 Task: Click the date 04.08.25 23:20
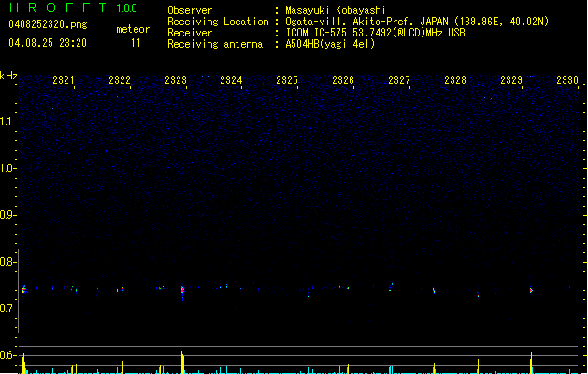[x=48, y=43]
